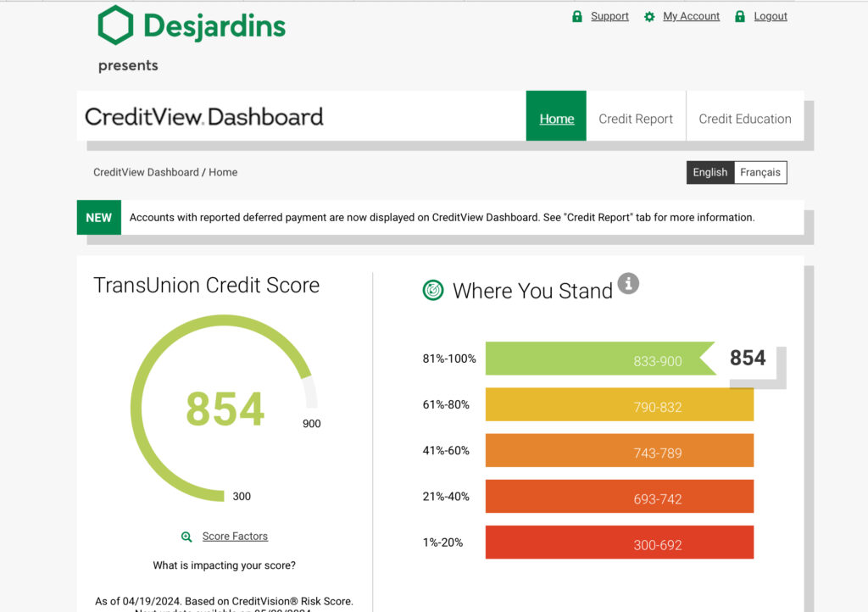Viewport: 868px width, 612px height.
Task: Click the lock icon beside Logout
Action: click(x=740, y=16)
